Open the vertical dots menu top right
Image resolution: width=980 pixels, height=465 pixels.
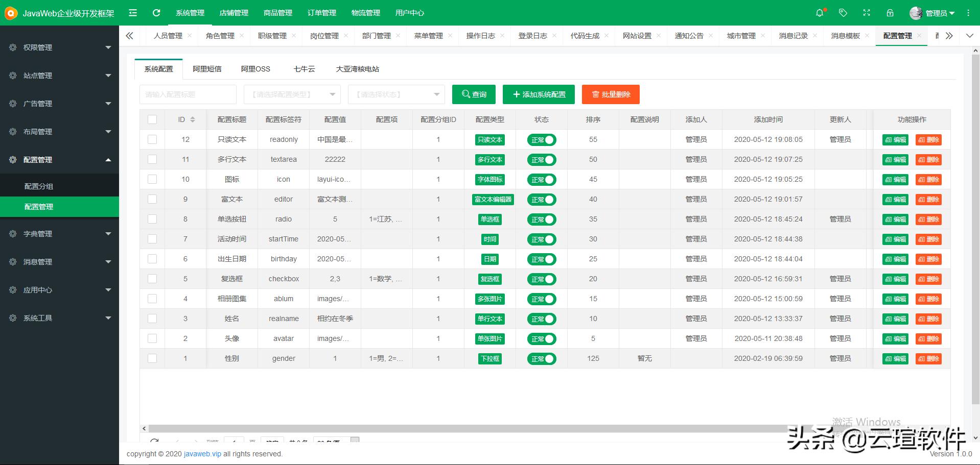tap(969, 13)
